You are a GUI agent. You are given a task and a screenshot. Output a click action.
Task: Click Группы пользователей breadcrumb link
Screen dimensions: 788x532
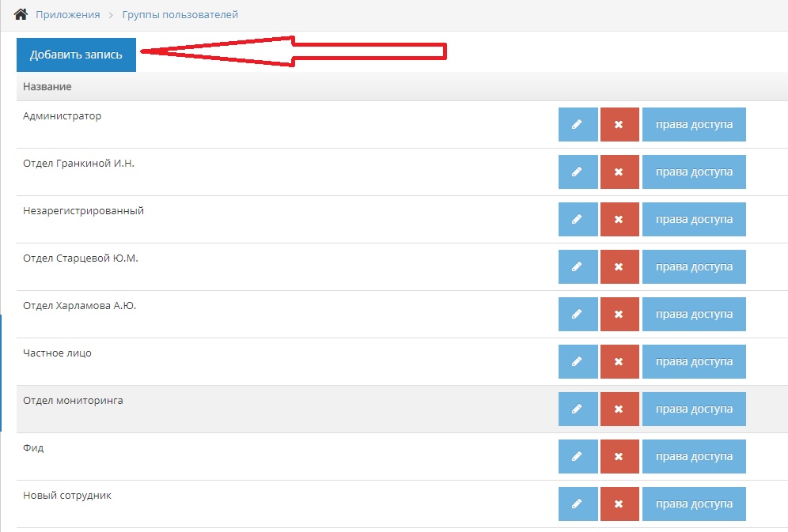pos(180,14)
